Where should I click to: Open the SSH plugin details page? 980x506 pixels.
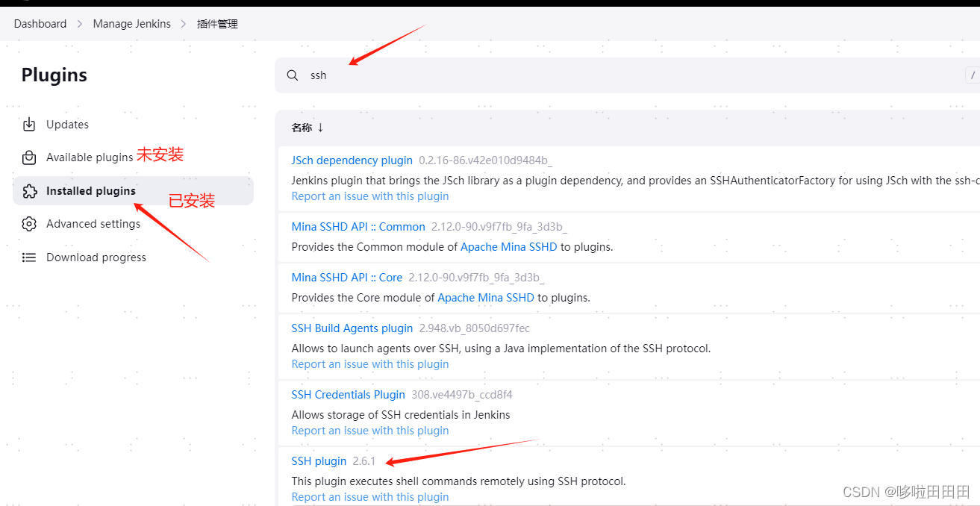319,460
